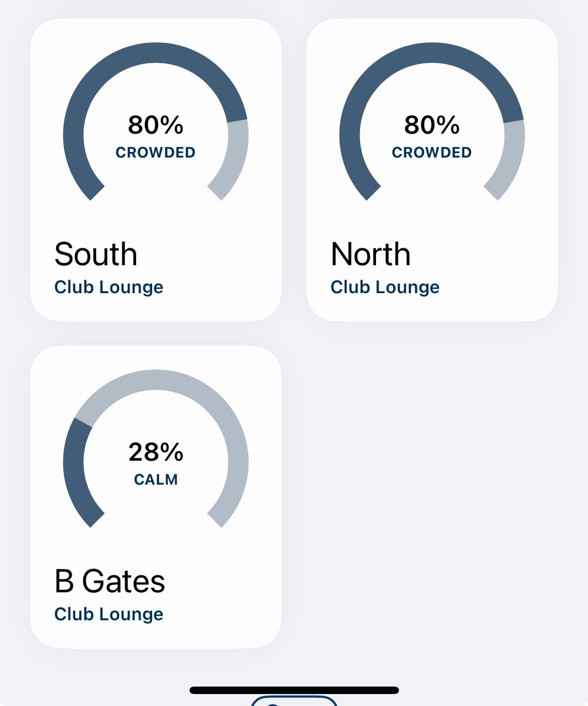The height and width of the screenshot is (706, 588).
Task: Click the North lounge 80% reading
Action: [x=432, y=125]
